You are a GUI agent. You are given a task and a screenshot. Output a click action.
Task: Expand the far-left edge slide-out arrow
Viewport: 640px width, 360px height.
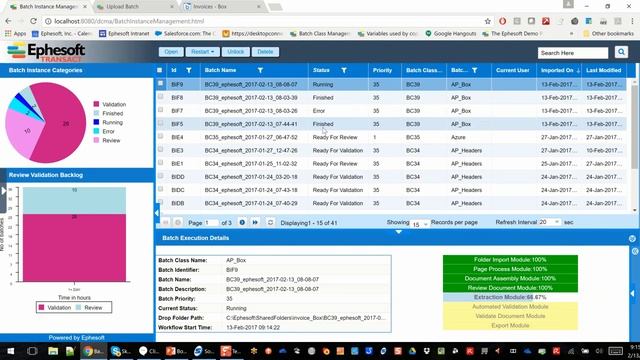point(3,191)
